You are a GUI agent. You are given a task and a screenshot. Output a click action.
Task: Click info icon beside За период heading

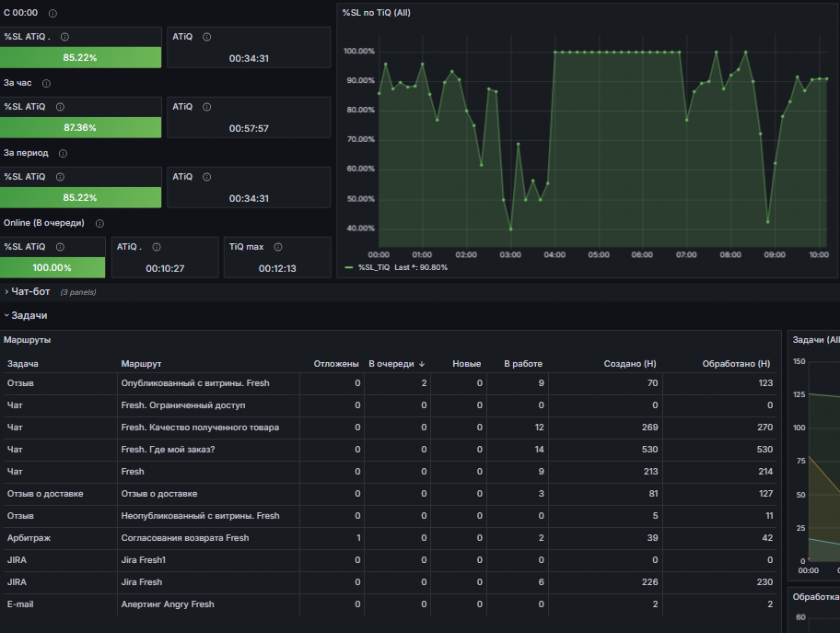tap(64, 153)
